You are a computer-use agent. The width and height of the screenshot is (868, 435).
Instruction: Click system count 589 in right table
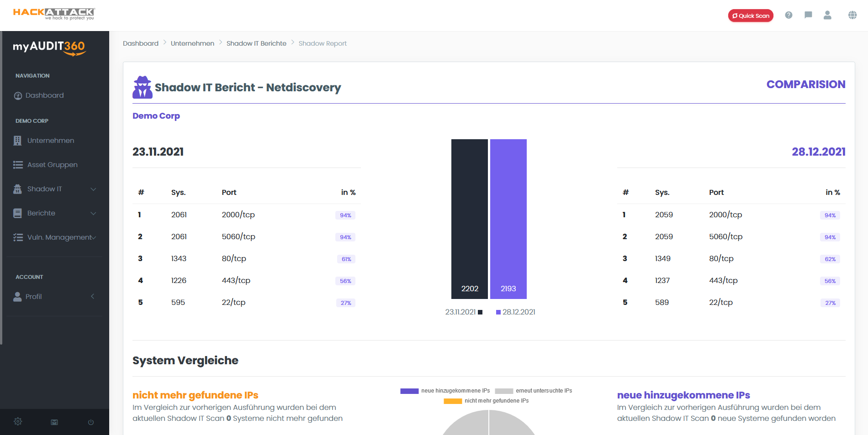coord(662,302)
